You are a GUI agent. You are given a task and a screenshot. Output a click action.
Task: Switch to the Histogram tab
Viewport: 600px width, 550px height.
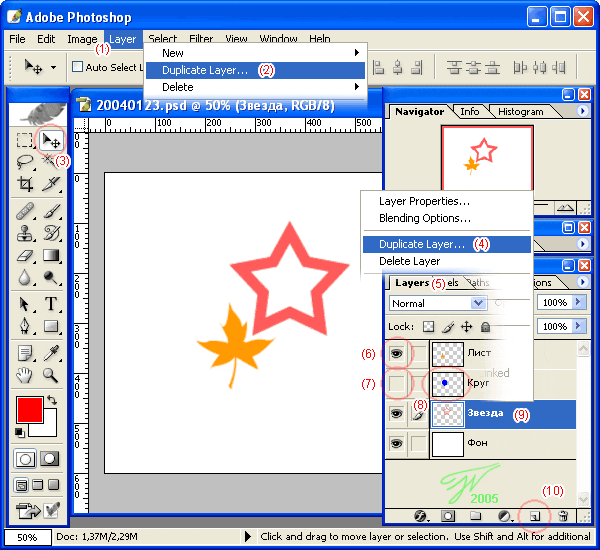521,111
